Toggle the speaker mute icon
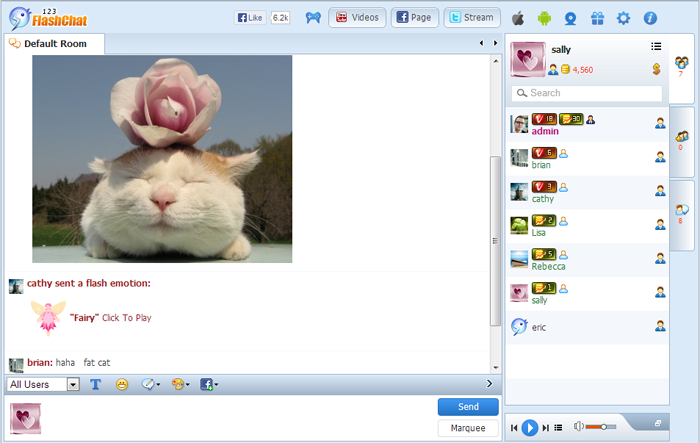Viewport: 700px width, 443px height. coord(579,427)
